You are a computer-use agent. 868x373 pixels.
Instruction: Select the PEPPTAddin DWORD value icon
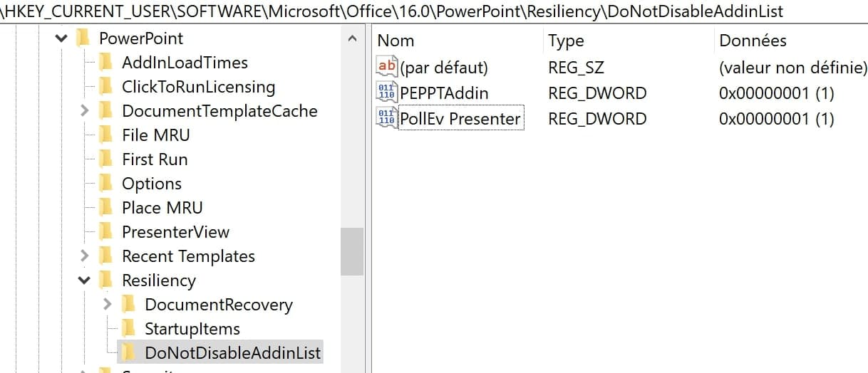[386, 92]
